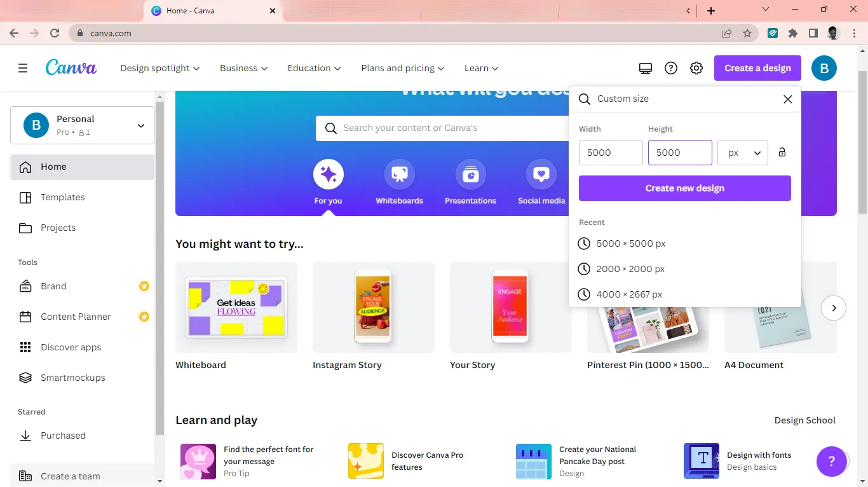Image resolution: width=868 pixels, height=487 pixels.
Task: Open the Your Story thumbnail
Action: pos(511,308)
